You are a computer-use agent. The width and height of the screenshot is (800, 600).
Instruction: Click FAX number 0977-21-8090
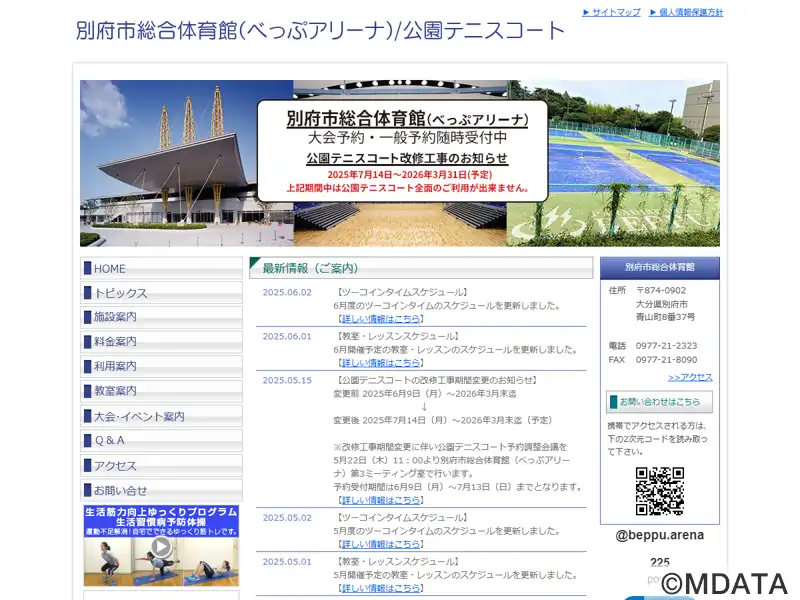coord(666,359)
